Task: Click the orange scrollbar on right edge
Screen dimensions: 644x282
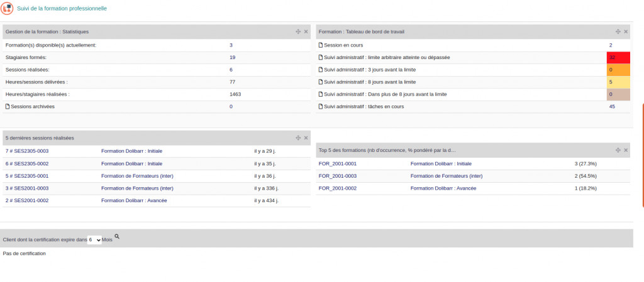Action: pyautogui.click(x=642, y=155)
